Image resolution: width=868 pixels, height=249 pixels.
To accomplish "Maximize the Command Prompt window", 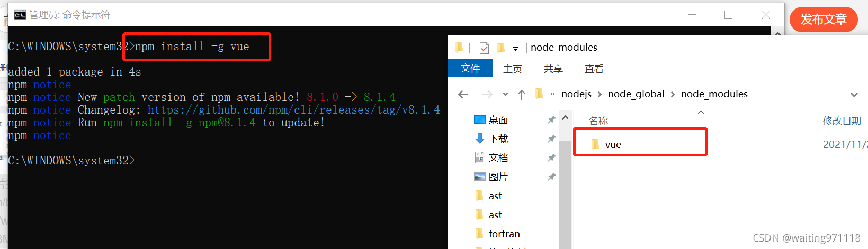I will tap(729, 15).
